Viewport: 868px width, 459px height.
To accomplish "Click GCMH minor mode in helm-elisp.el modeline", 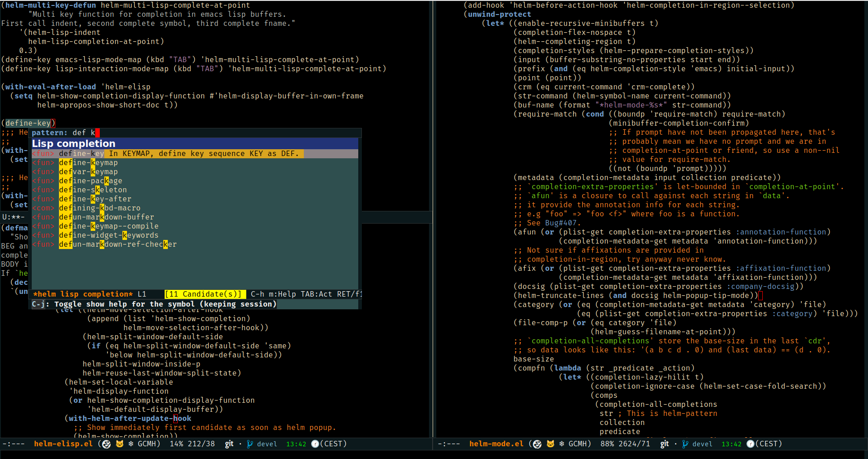I will (147, 444).
